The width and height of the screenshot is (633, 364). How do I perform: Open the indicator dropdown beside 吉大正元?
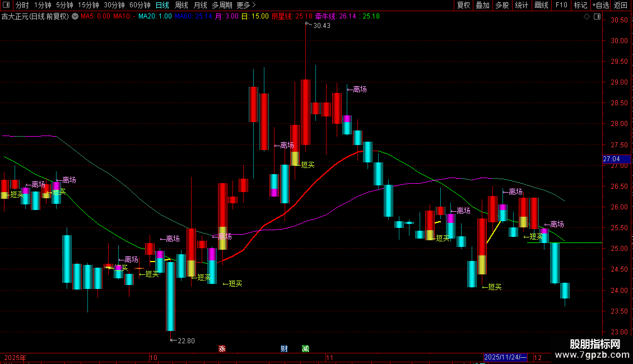click(x=75, y=17)
